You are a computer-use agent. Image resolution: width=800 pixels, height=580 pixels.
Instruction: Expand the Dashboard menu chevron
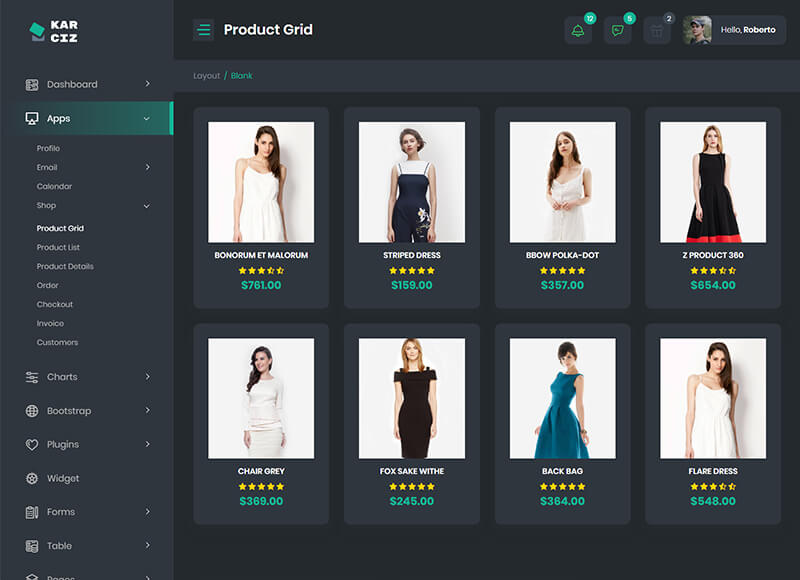click(x=147, y=84)
